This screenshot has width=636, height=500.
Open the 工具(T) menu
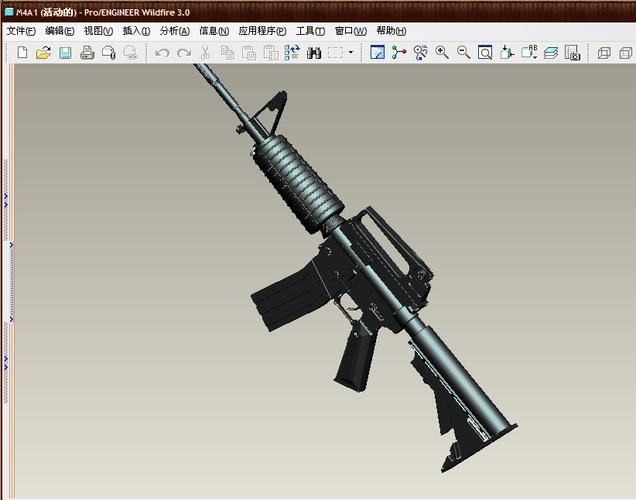pos(310,31)
